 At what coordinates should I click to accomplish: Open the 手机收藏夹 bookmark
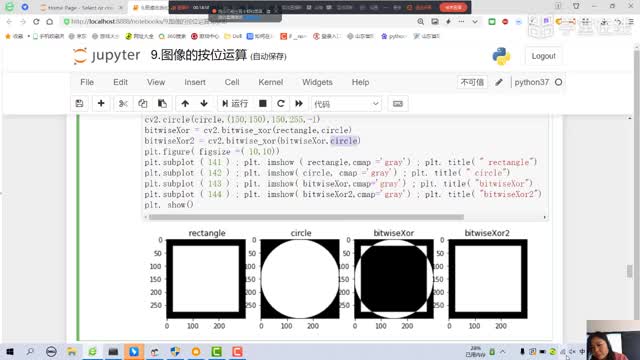(x=49, y=36)
